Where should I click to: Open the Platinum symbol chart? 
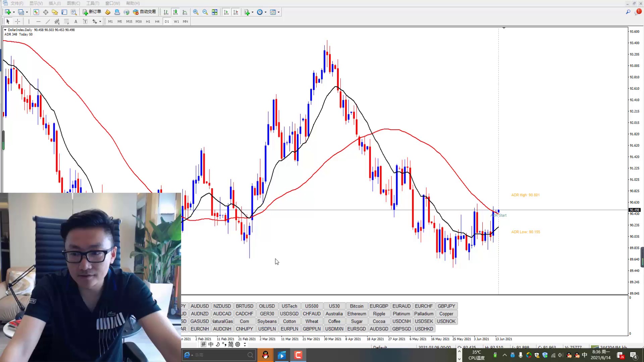[x=401, y=314]
